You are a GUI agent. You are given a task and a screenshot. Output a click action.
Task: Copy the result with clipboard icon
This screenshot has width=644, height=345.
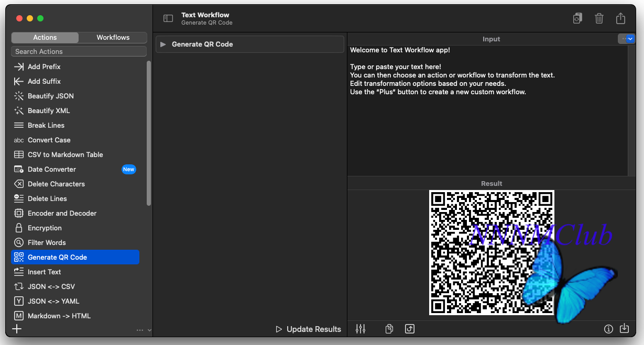[389, 329]
